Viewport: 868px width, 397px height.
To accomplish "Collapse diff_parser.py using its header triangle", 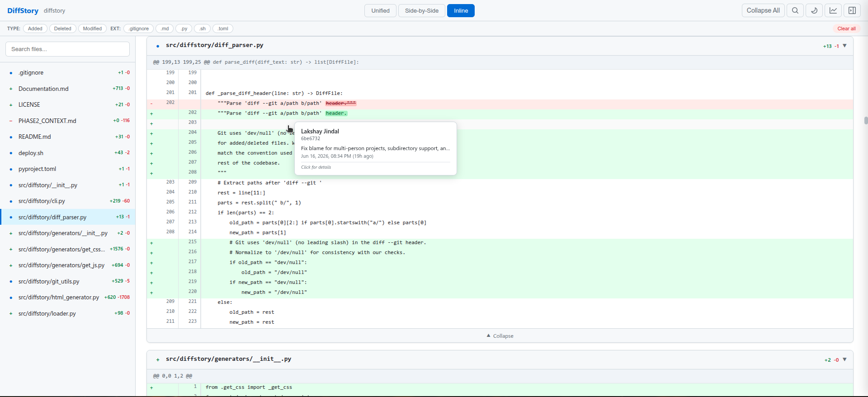I will click(844, 46).
